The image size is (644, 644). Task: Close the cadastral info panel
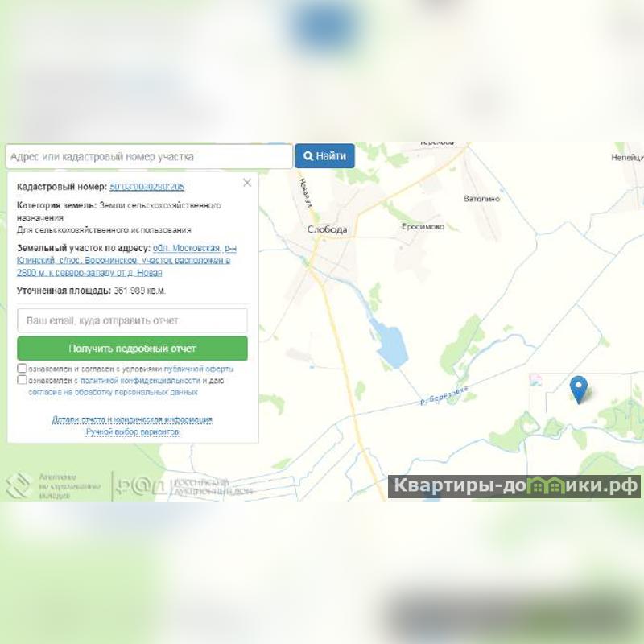coord(247,183)
